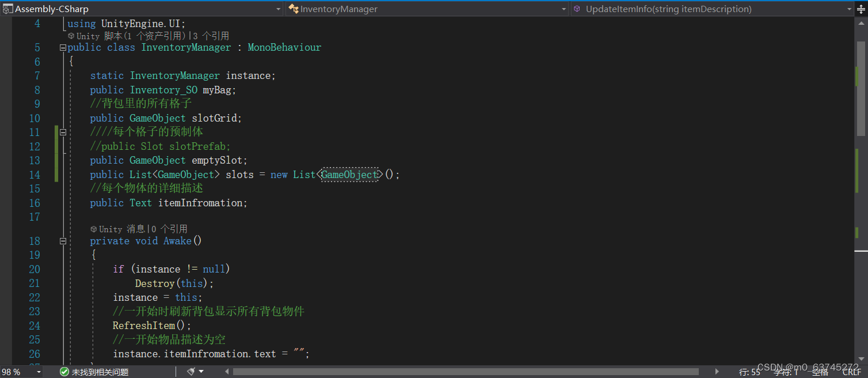
Task: Click the comment '//public Slot slotPrefab;'
Action: pyautogui.click(x=161, y=146)
